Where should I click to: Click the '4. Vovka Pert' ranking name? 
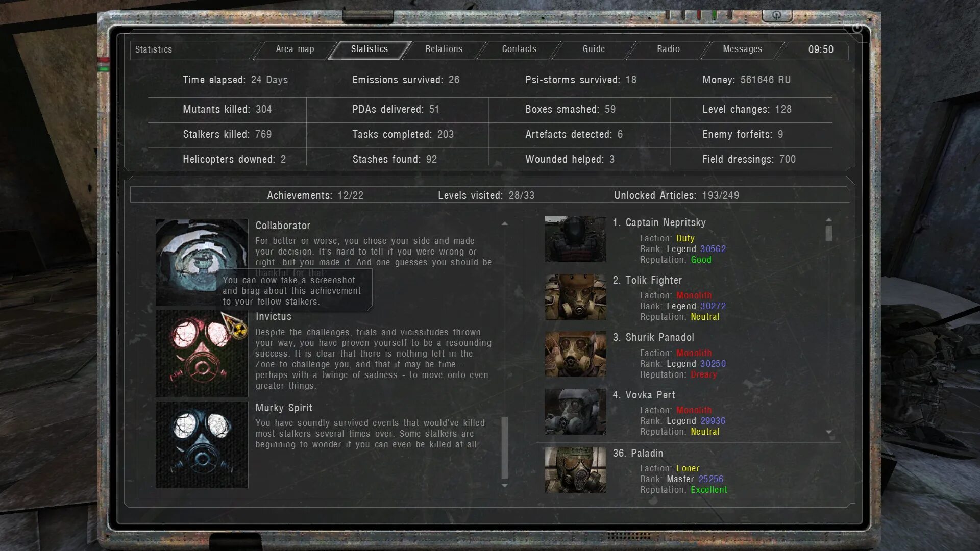point(644,395)
